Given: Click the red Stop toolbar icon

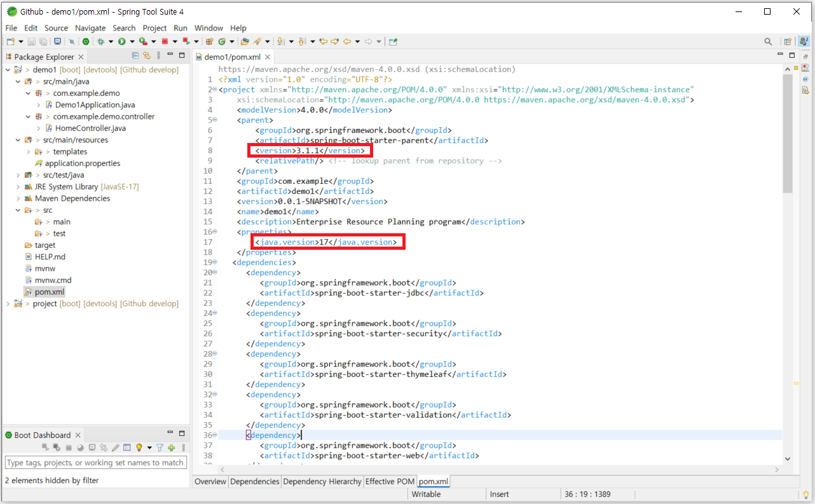Looking at the screenshot, I should point(165,41).
